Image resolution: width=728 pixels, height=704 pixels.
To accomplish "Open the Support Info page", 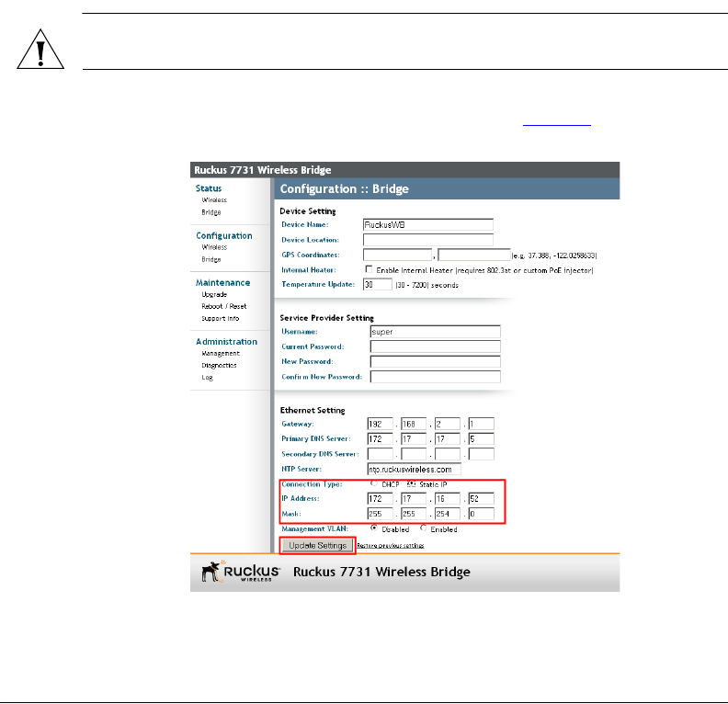I will [x=220, y=318].
